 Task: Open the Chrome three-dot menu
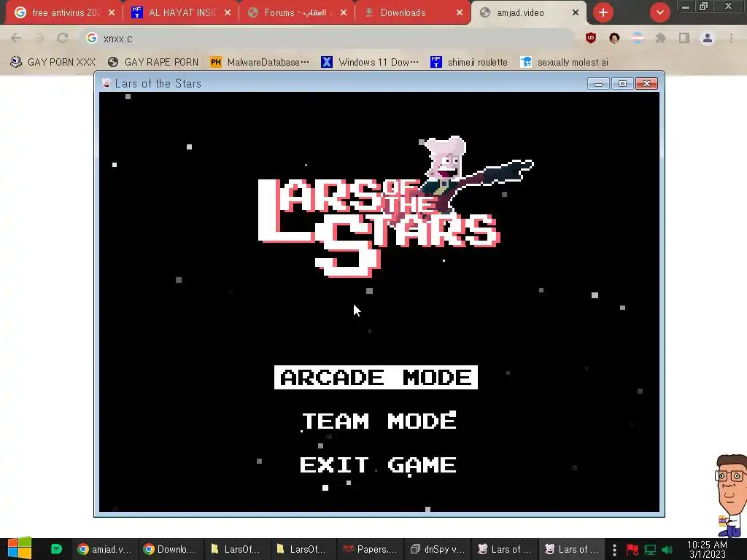point(731,38)
